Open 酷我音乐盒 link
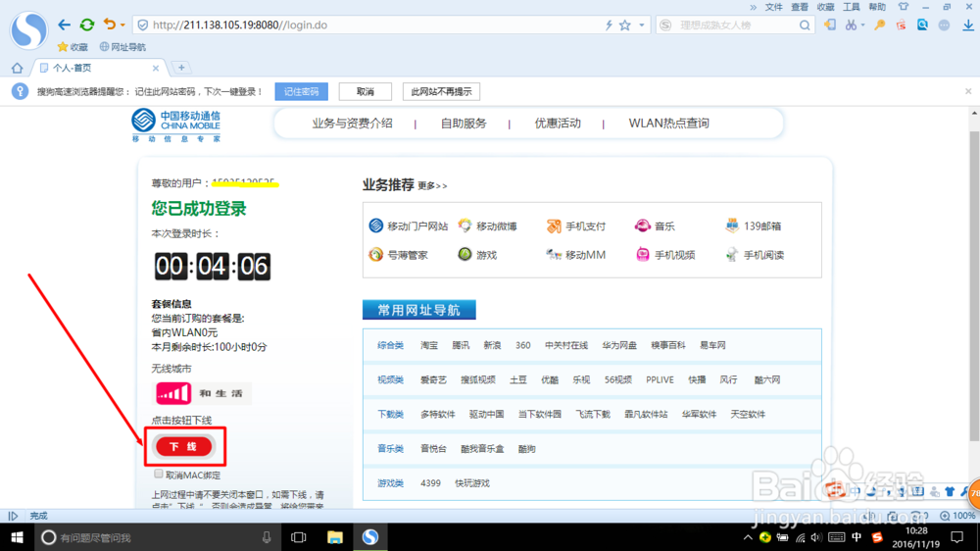Screen dimensions: 980x551 pos(482,448)
